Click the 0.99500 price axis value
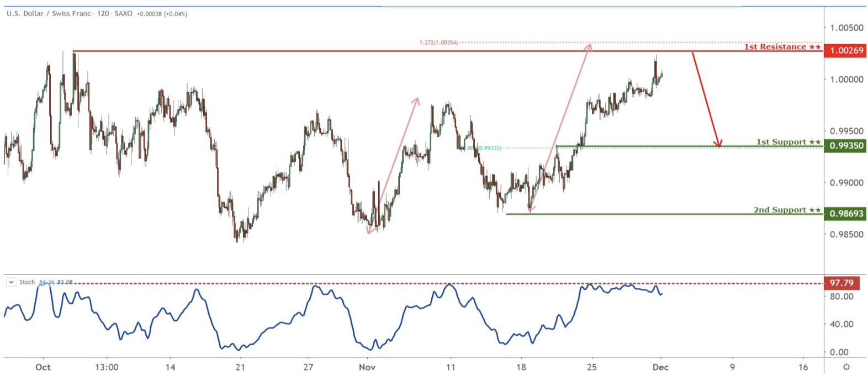Image resolution: width=868 pixels, height=380 pixels. (x=846, y=131)
